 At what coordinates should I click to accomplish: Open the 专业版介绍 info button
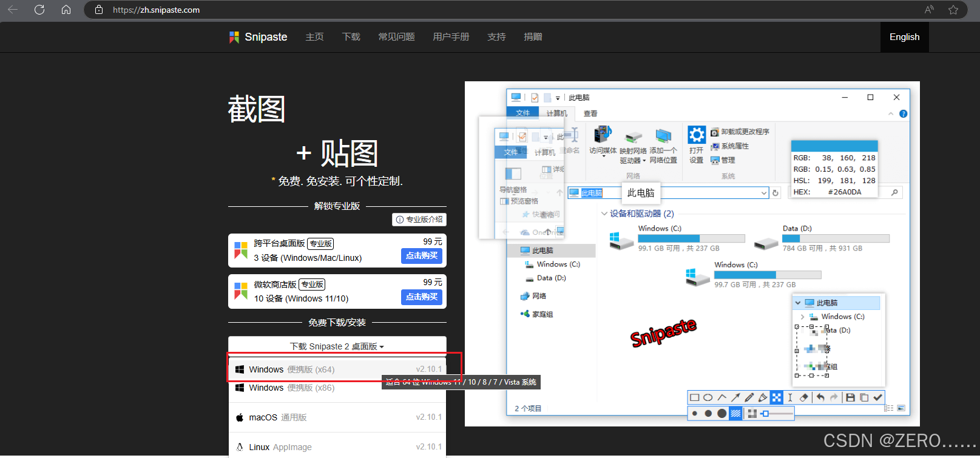point(419,220)
